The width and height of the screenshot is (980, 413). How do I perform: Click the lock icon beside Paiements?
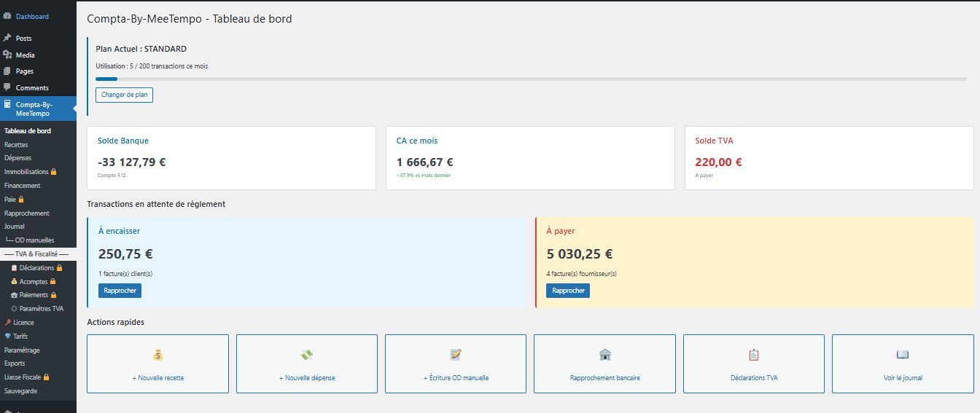(x=53, y=295)
